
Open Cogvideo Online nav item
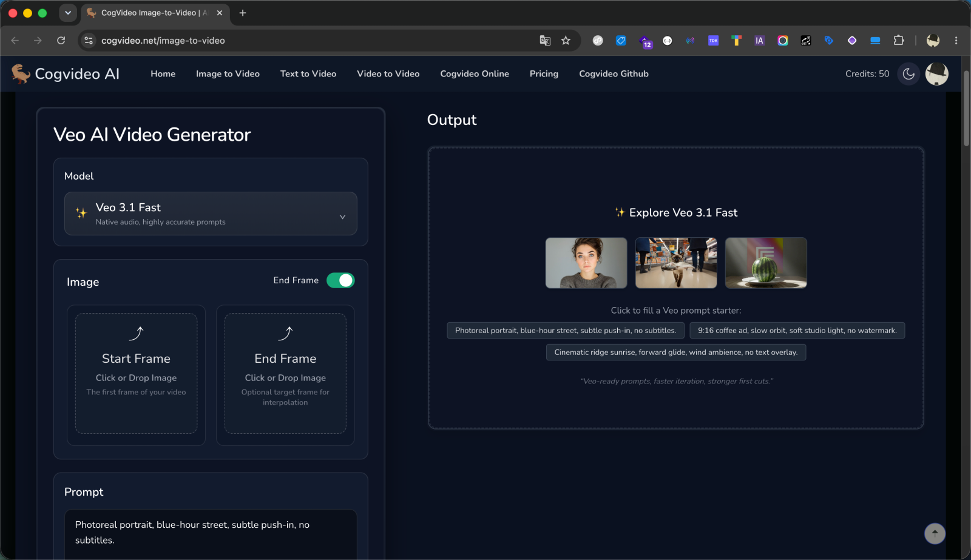(475, 73)
